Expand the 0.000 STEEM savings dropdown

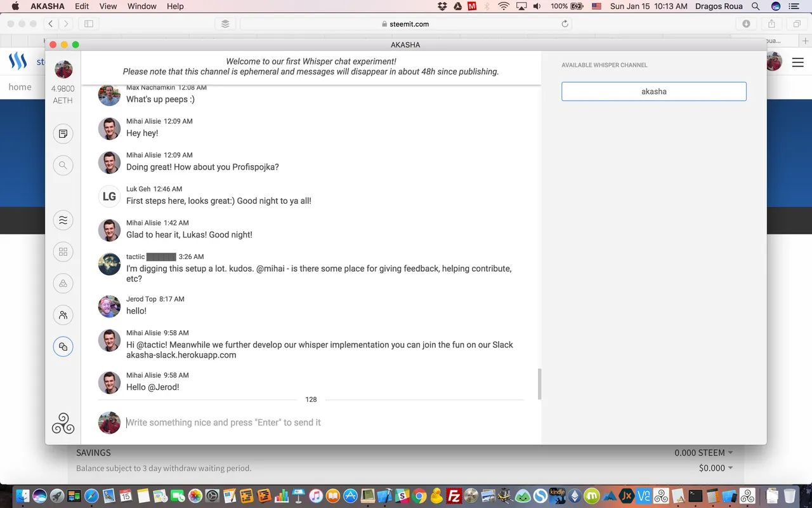click(704, 453)
